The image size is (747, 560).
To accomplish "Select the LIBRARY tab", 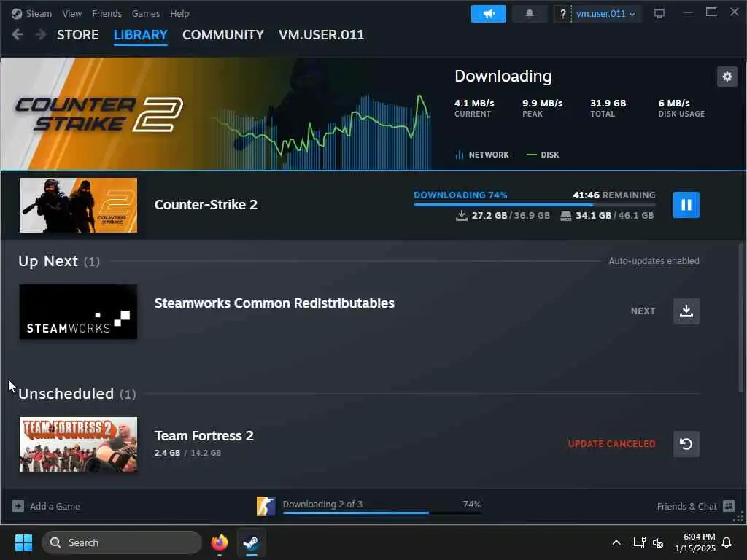I will tap(141, 35).
